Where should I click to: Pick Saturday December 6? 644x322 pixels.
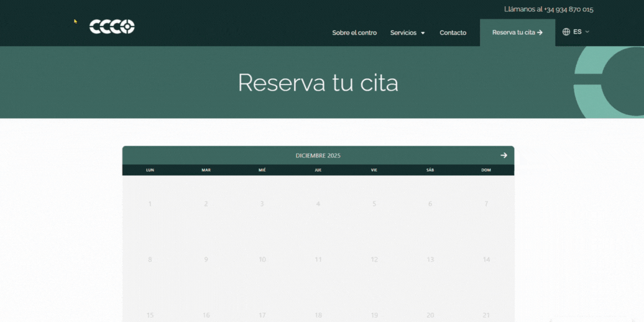point(430,204)
